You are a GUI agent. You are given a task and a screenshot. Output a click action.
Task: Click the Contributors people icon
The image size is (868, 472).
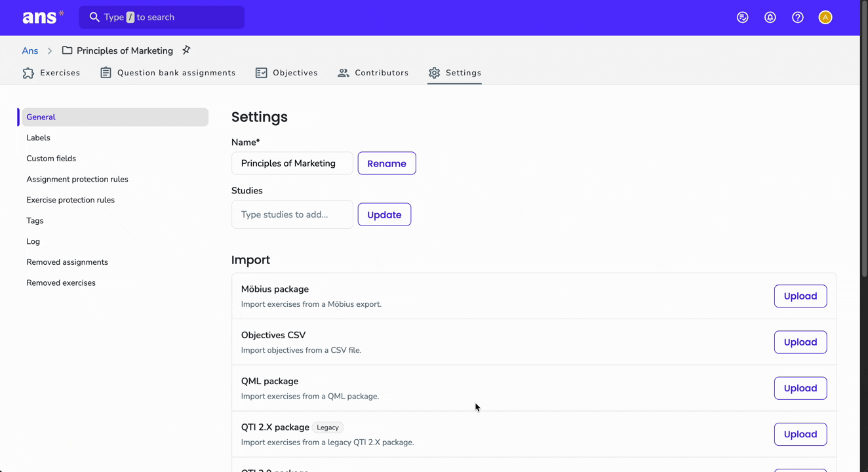point(344,73)
